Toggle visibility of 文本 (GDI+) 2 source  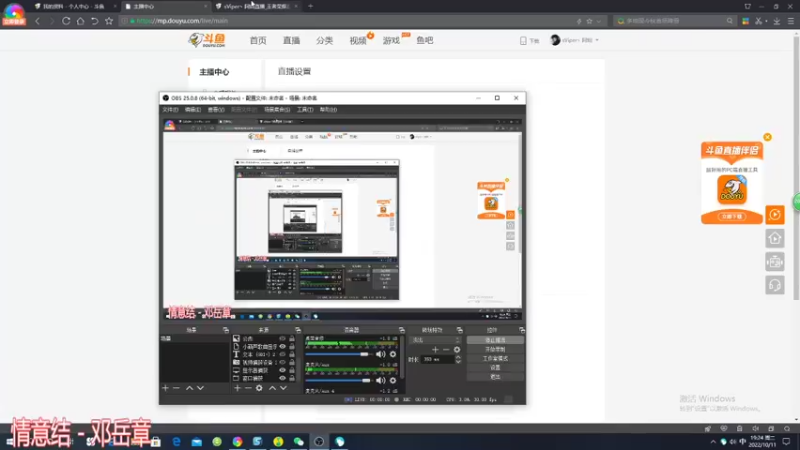click(282, 354)
